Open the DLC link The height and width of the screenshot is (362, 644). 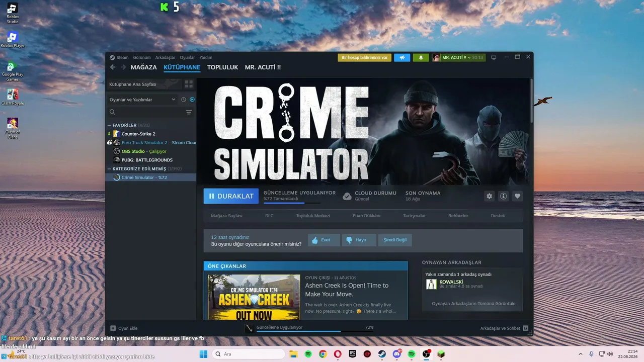point(269,216)
